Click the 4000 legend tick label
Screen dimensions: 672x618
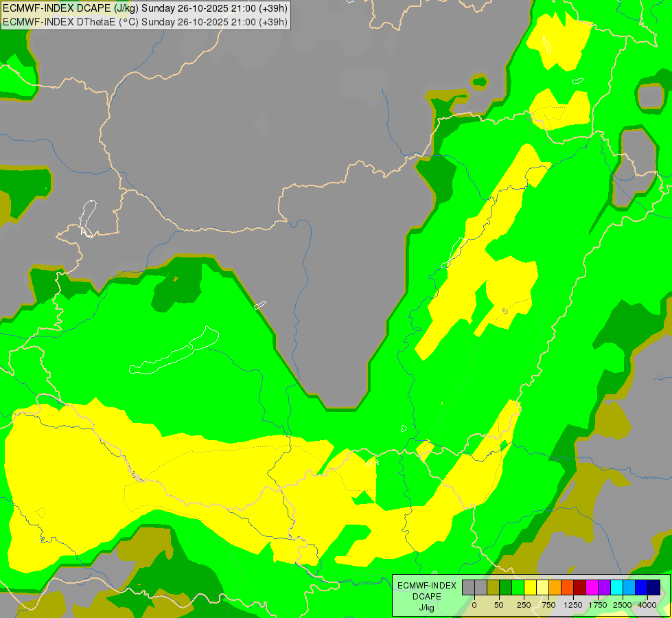(647, 605)
